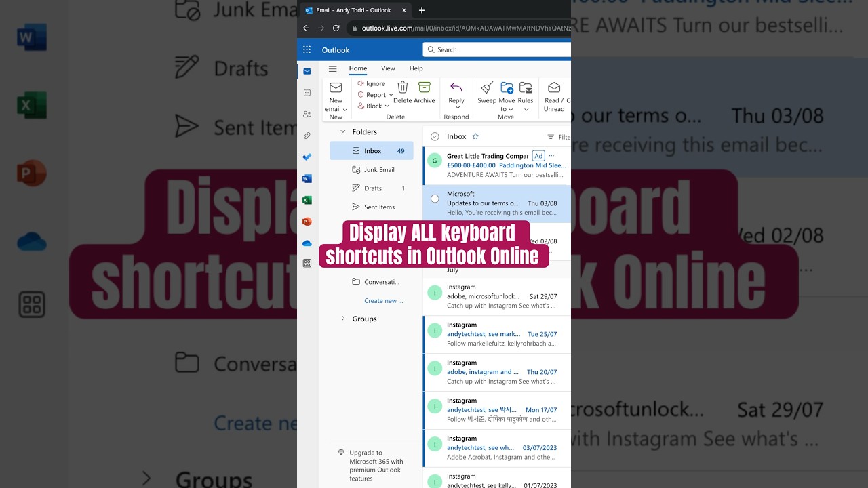Open the Sent Items folder

[x=372, y=207]
